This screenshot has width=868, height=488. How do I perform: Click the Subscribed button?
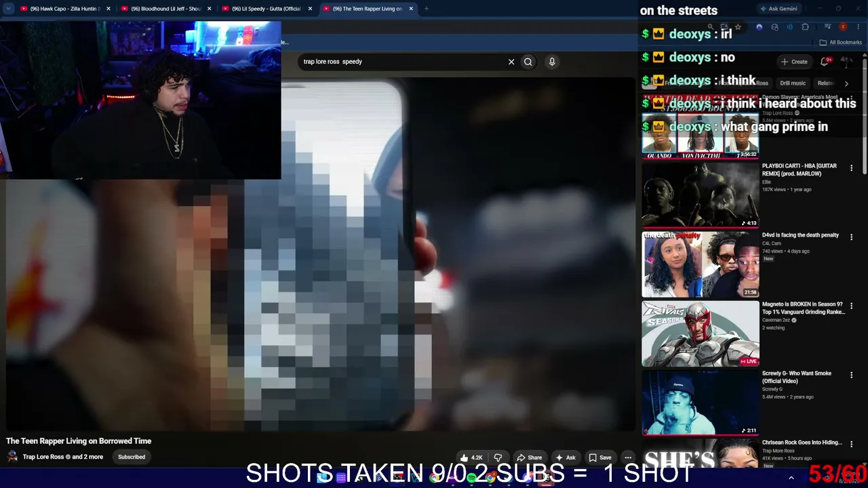click(132, 457)
